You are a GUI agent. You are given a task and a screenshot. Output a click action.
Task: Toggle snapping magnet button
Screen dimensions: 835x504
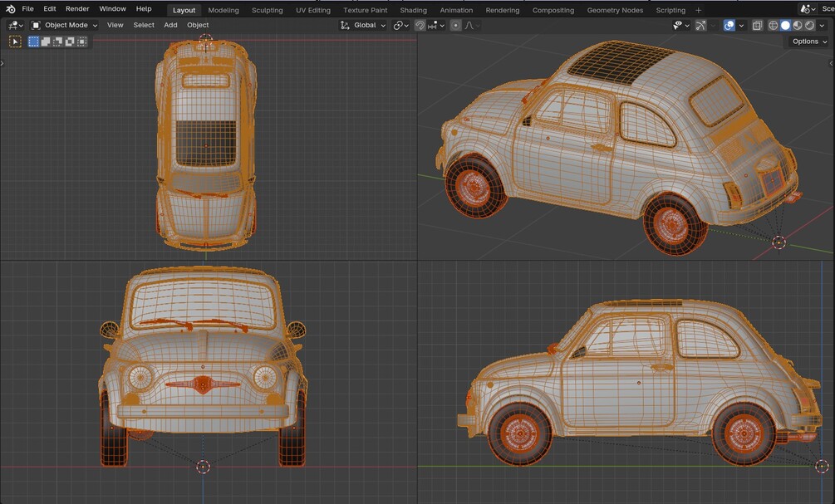click(420, 26)
